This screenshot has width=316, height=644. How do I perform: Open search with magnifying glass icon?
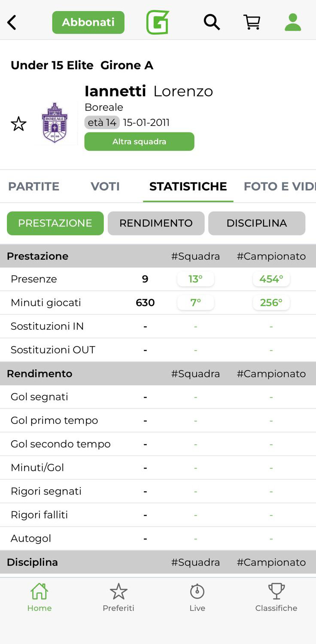[211, 22]
